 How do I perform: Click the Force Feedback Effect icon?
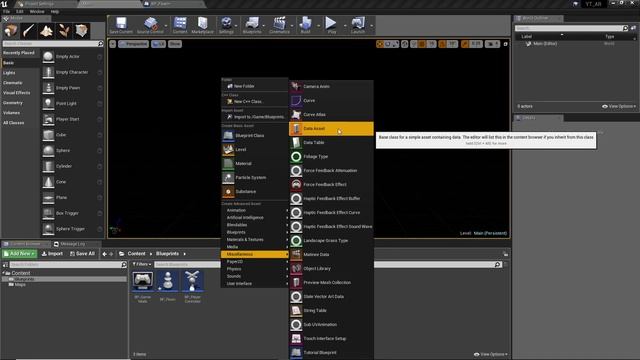point(296,184)
